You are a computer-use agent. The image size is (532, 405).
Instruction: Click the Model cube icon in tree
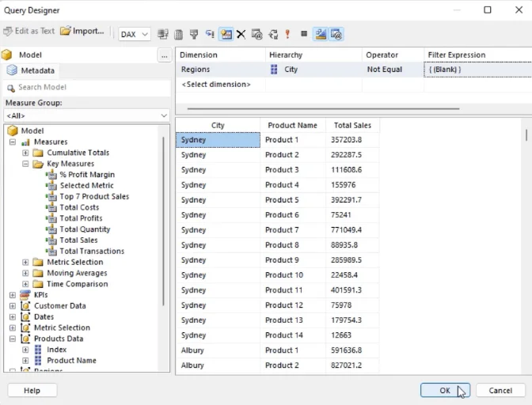13,131
